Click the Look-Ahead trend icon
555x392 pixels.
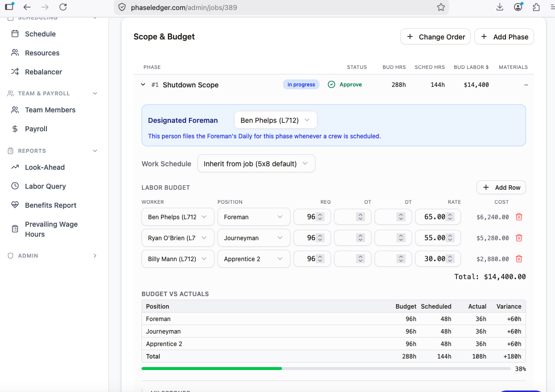15,167
